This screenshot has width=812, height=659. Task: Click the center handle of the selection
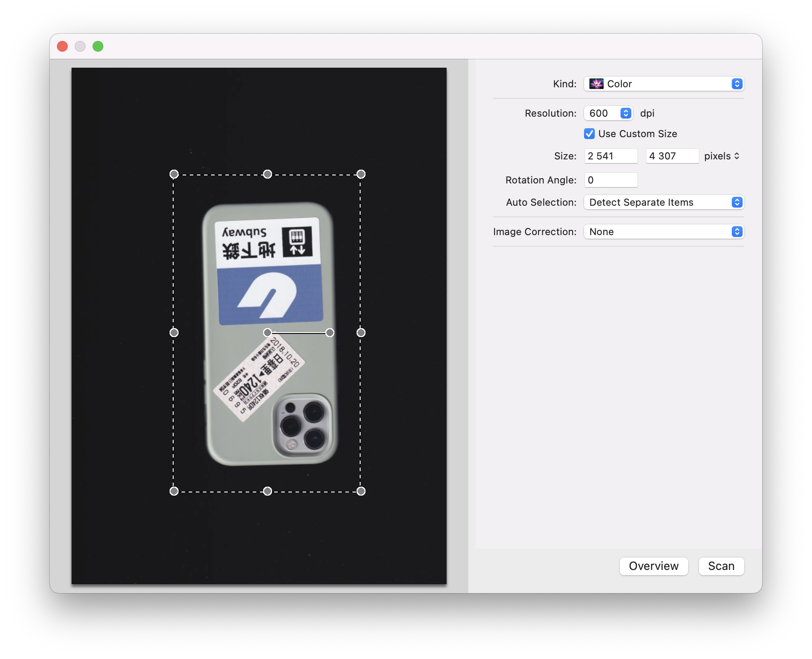(268, 333)
